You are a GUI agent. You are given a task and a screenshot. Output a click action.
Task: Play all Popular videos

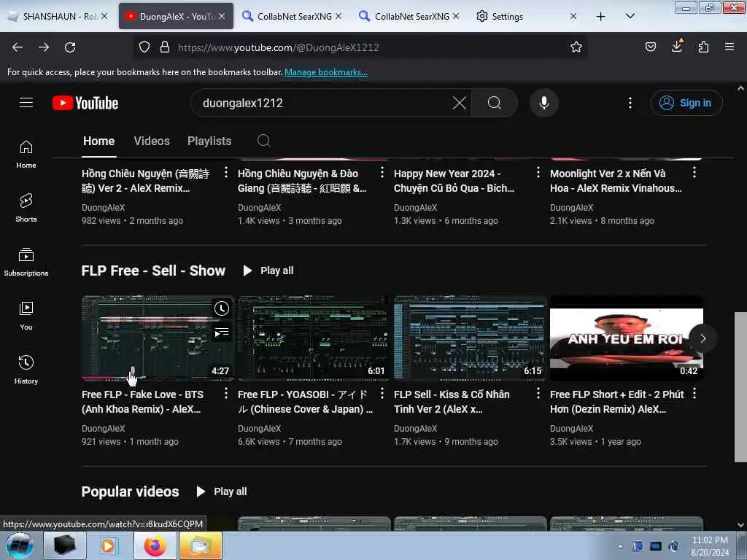[222, 492]
